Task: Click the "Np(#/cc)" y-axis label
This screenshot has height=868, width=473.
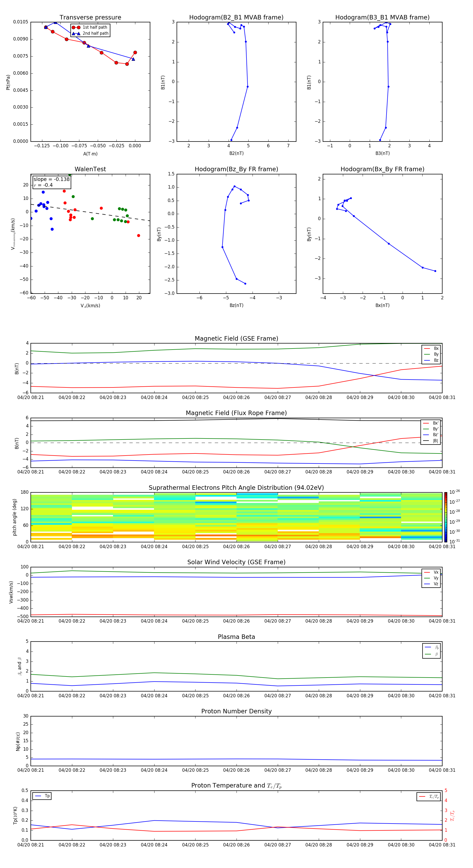Action: tap(18, 741)
